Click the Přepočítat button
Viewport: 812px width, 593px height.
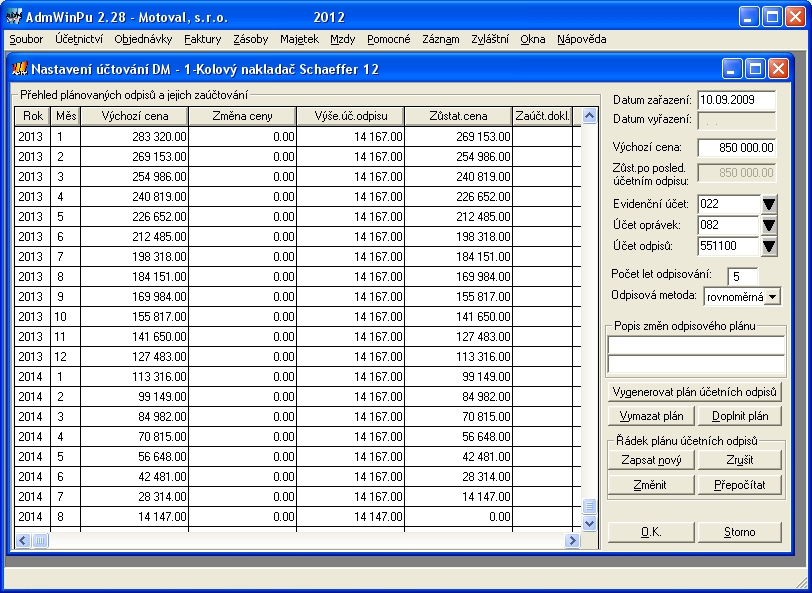(x=740, y=485)
